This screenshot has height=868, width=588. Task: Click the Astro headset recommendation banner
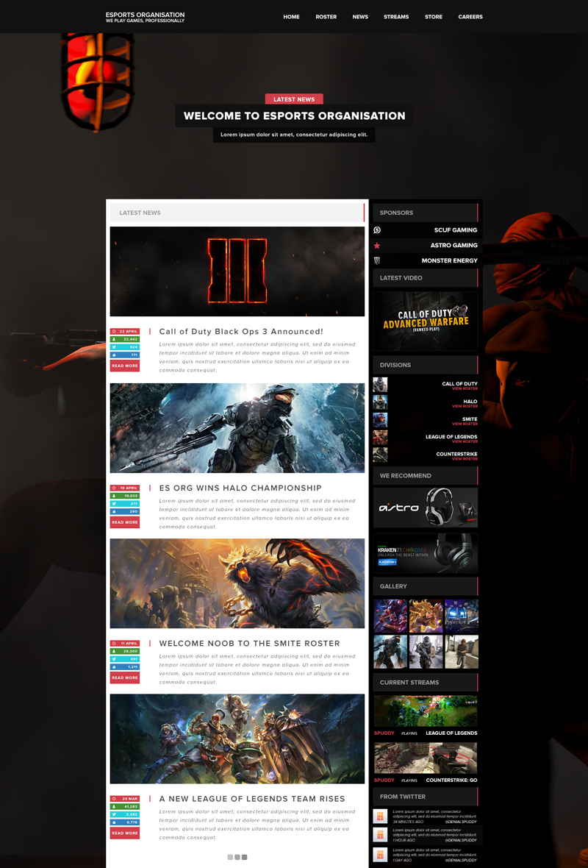tap(426, 508)
